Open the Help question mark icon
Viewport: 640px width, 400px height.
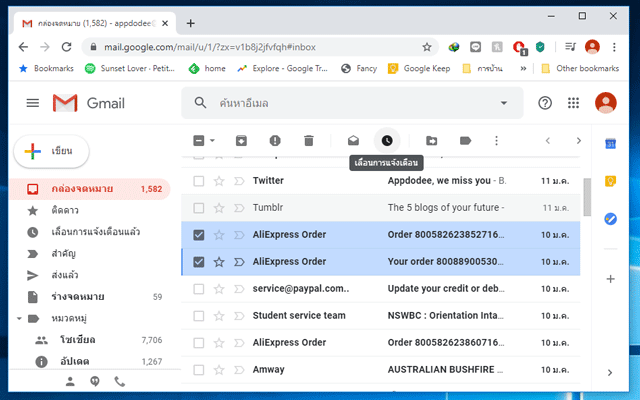click(x=545, y=103)
